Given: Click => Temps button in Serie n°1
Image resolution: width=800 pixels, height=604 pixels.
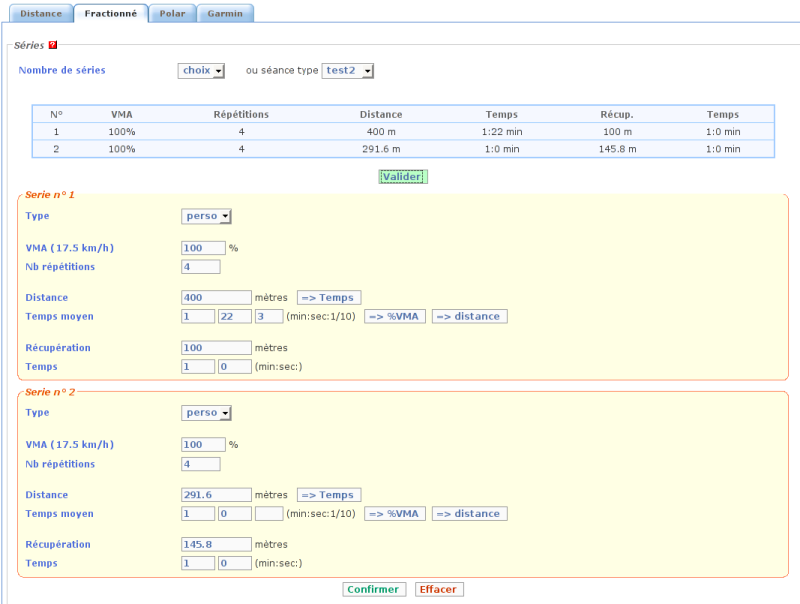Looking at the screenshot, I should coord(329,297).
